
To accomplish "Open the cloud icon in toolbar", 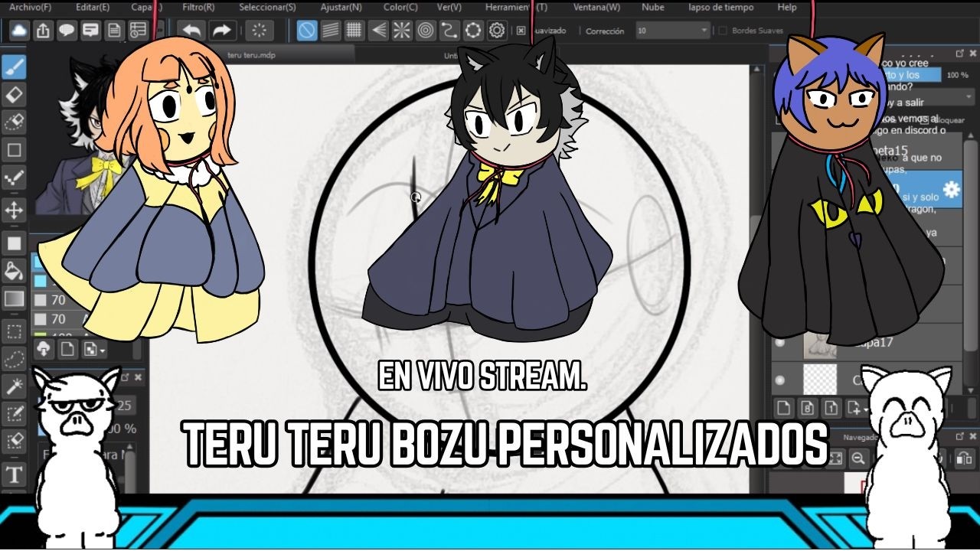I will (x=19, y=31).
